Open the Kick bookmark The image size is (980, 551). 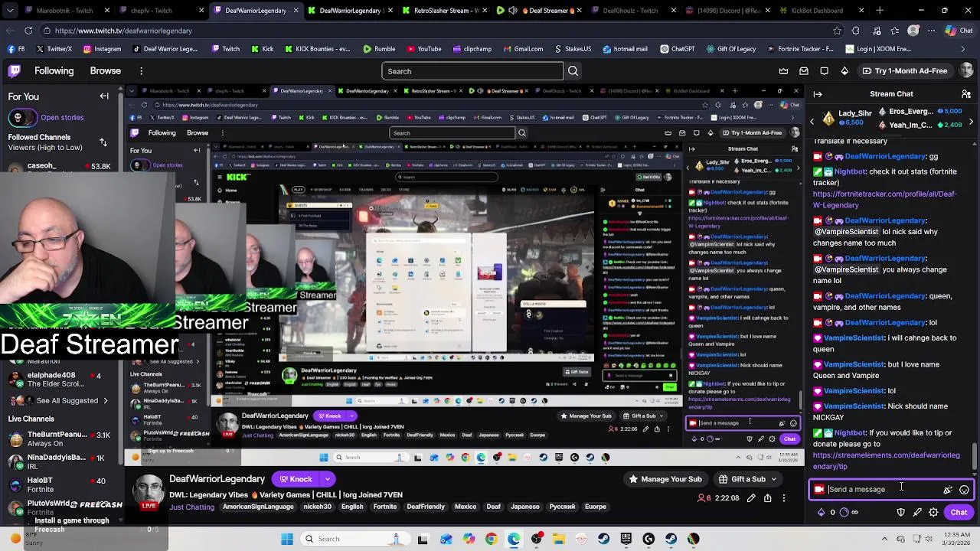point(261,49)
